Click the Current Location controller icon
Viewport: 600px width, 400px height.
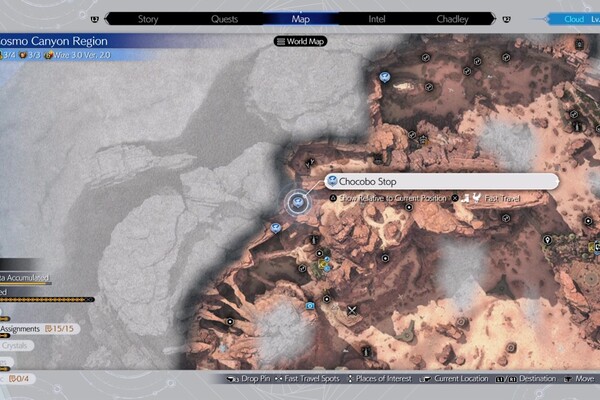tap(425, 379)
